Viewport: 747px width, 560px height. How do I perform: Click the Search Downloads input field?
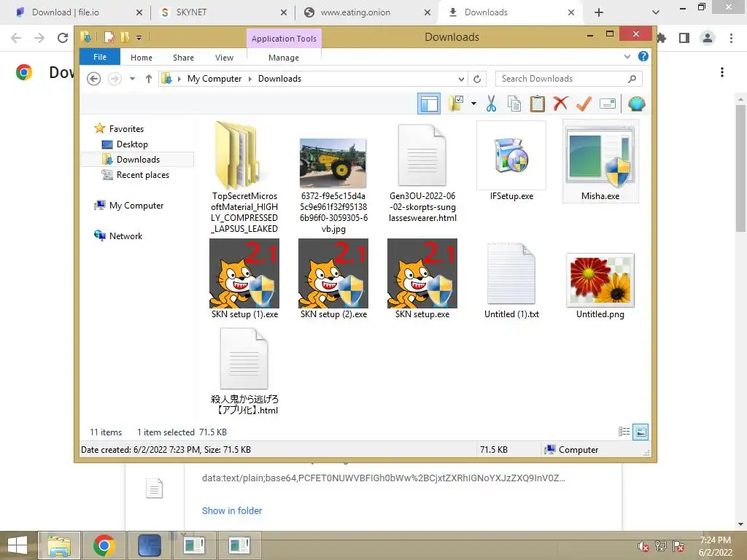tap(569, 79)
